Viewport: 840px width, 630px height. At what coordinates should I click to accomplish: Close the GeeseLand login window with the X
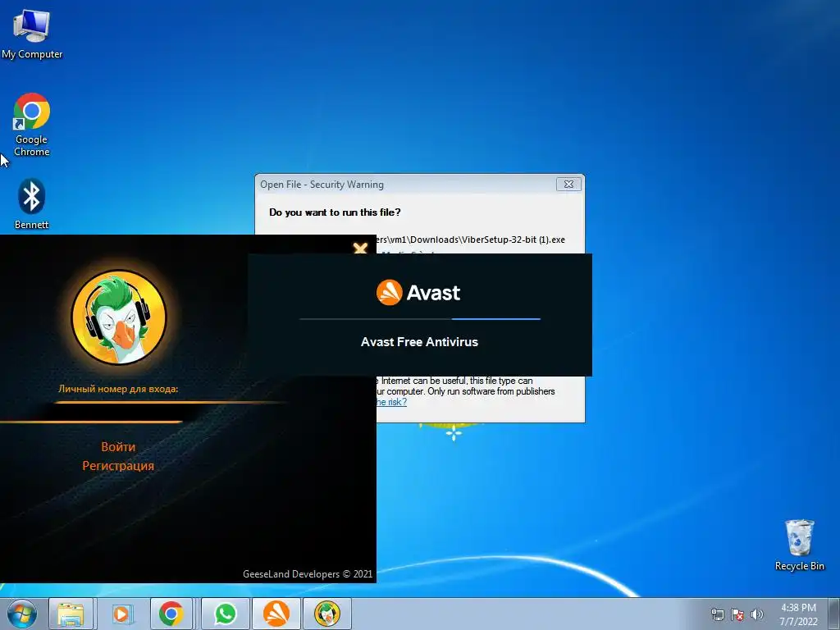click(x=361, y=248)
